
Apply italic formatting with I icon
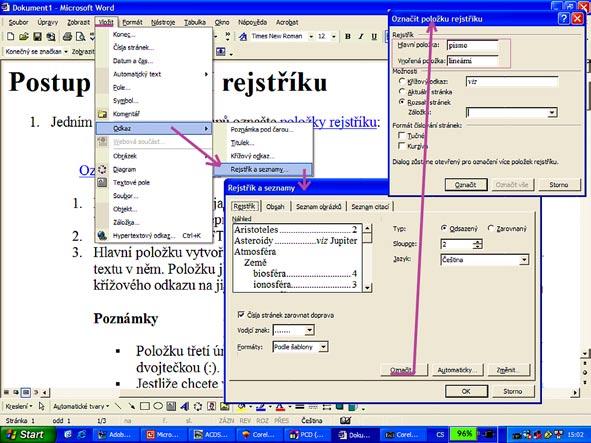[361, 37]
